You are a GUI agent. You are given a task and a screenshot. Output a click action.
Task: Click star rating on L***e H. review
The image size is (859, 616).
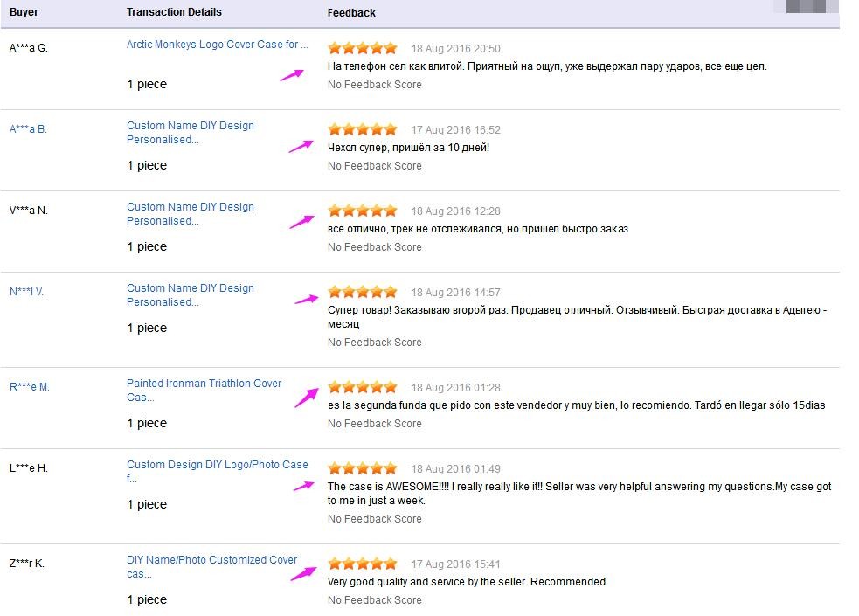[362, 468]
